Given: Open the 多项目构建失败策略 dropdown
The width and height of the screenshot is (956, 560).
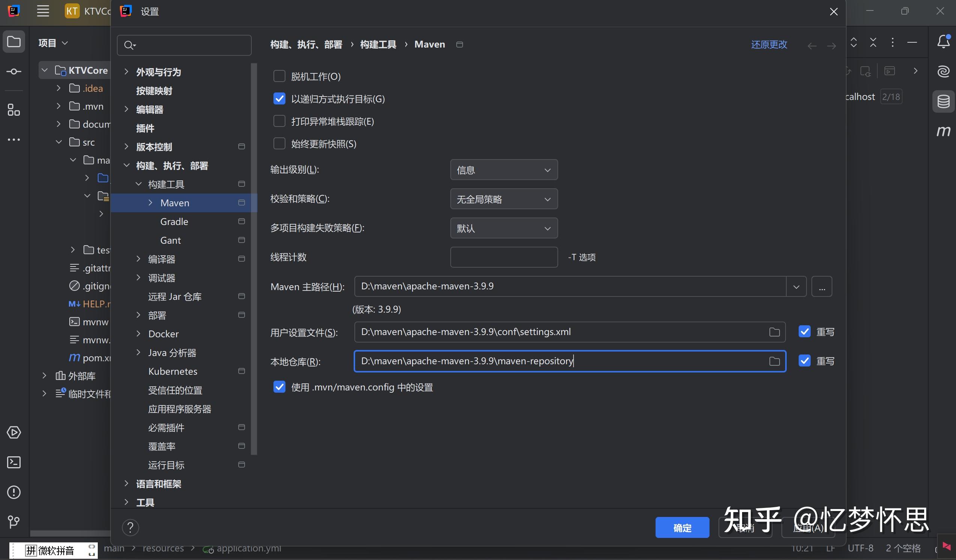Looking at the screenshot, I should [503, 228].
